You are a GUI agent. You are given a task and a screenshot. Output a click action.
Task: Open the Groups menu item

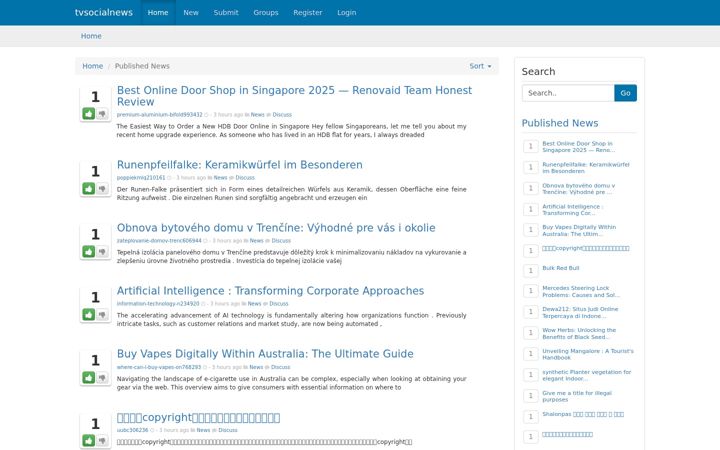pyautogui.click(x=266, y=12)
